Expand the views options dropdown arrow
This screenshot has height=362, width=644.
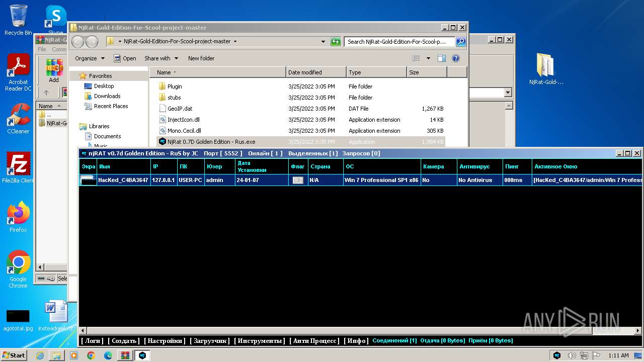(428, 58)
